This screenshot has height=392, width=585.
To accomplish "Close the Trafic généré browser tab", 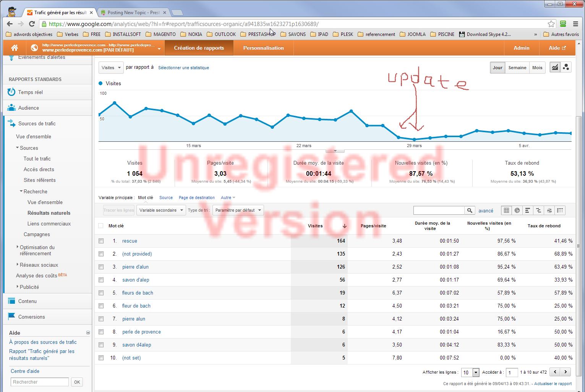I will (x=91, y=13).
